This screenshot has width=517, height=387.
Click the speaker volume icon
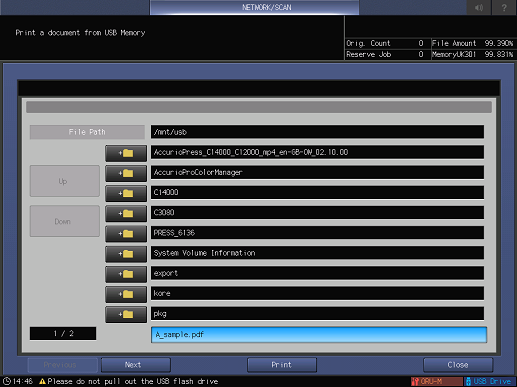tap(479, 7)
